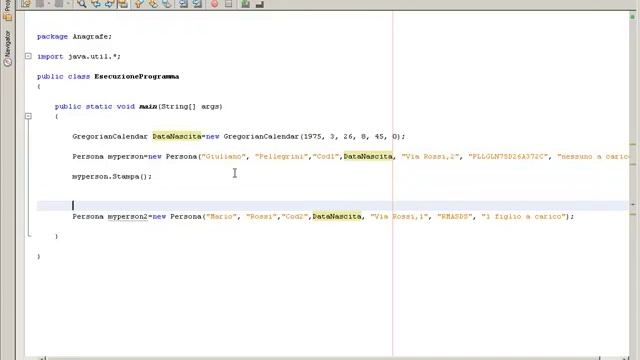Click the "Mario" string literal
640x360 pixels.
point(222,216)
